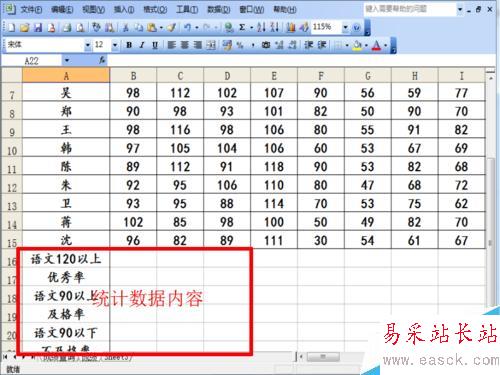Open the 编辑(E) menu
This screenshot has width=500, height=375.
click(62, 10)
